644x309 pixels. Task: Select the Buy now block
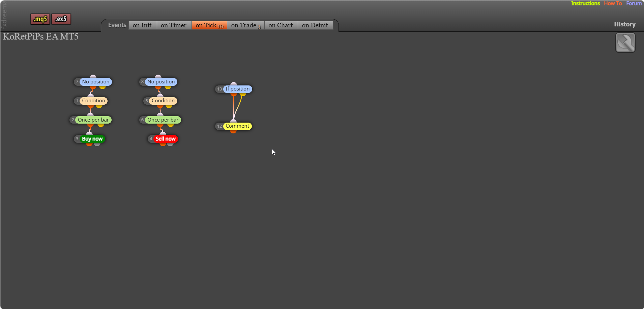tap(92, 139)
